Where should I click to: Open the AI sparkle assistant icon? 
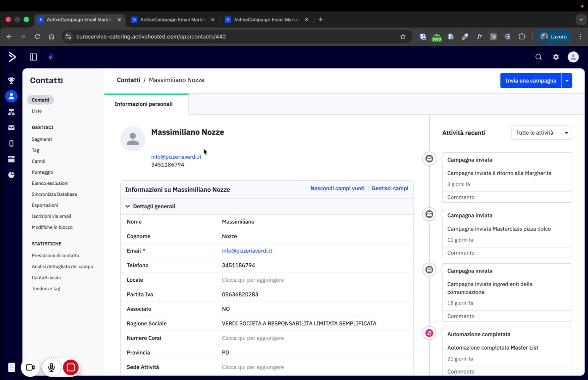pyautogui.click(x=51, y=57)
